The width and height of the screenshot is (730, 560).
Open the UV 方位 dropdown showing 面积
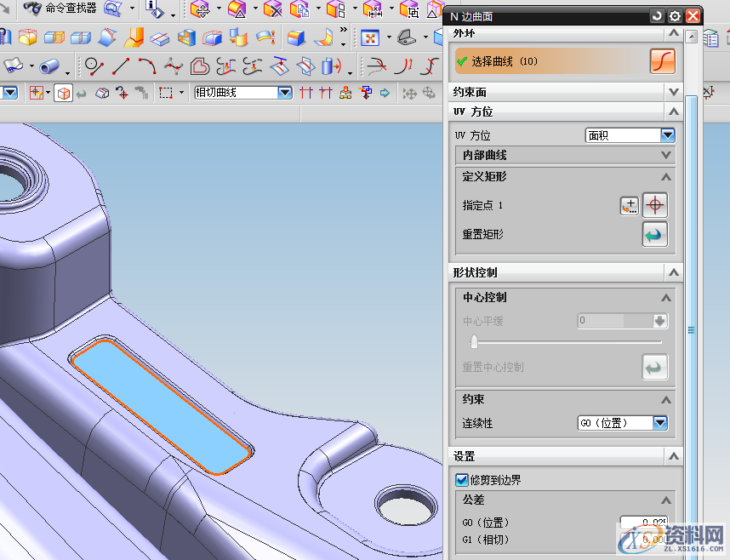(x=667, y=134)
